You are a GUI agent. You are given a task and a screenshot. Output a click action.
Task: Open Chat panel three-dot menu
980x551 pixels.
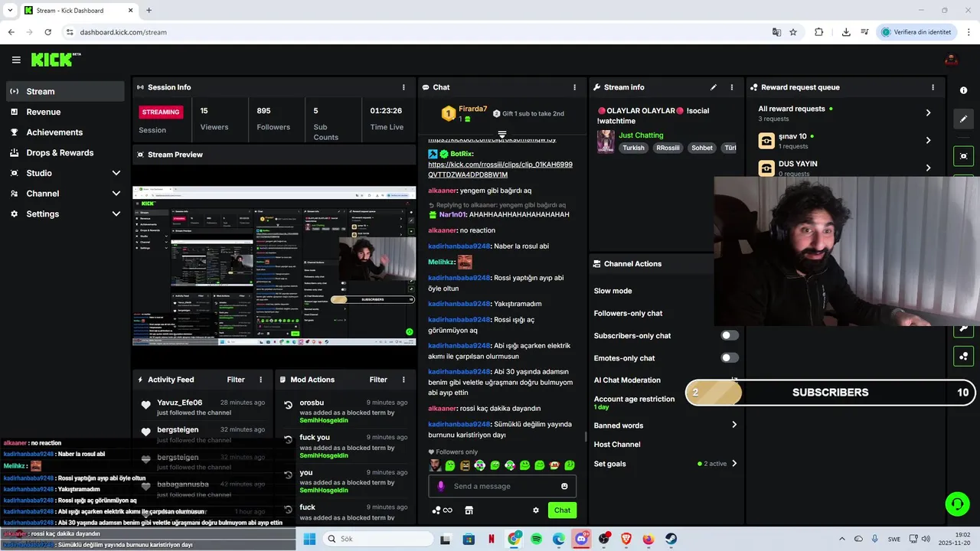[574, 87]
